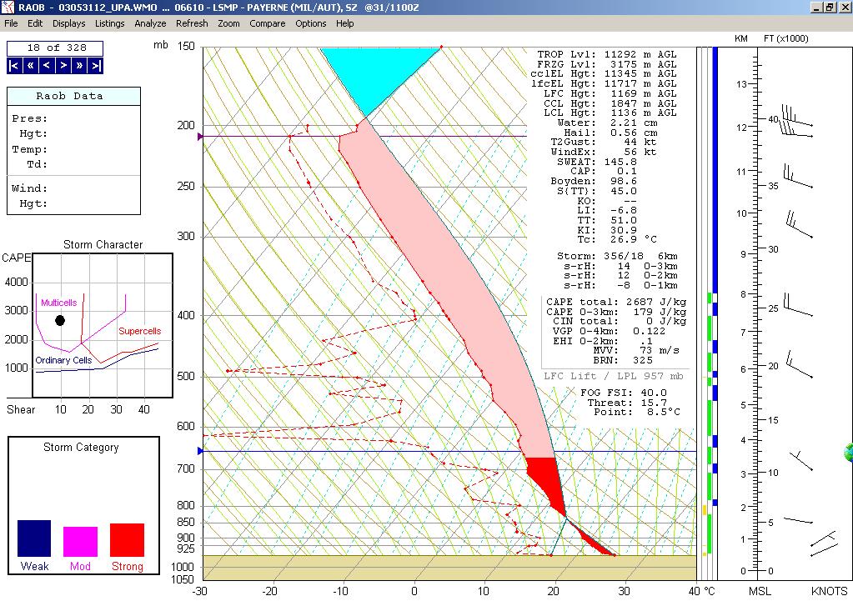Expand the Listings menu
This screenshot has width=853, height=616.
[x=109, y=23]
